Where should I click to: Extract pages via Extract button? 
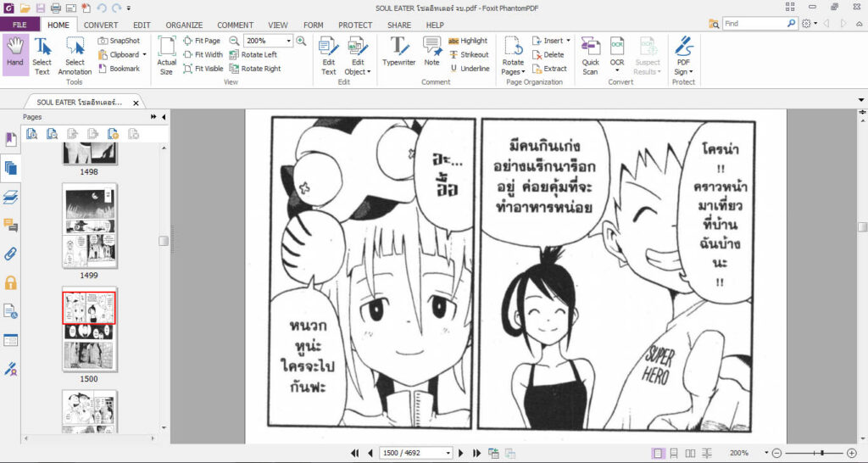[x=549, y=69]
